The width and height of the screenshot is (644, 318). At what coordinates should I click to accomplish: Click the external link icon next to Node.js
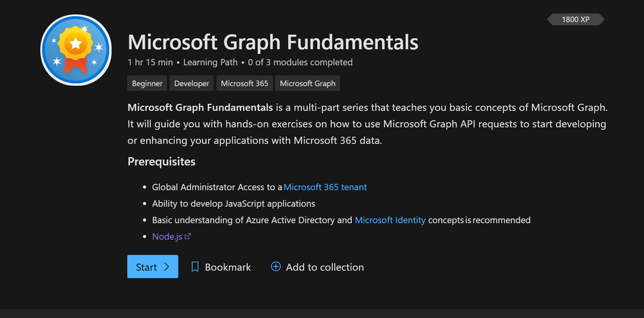point(188,236)
